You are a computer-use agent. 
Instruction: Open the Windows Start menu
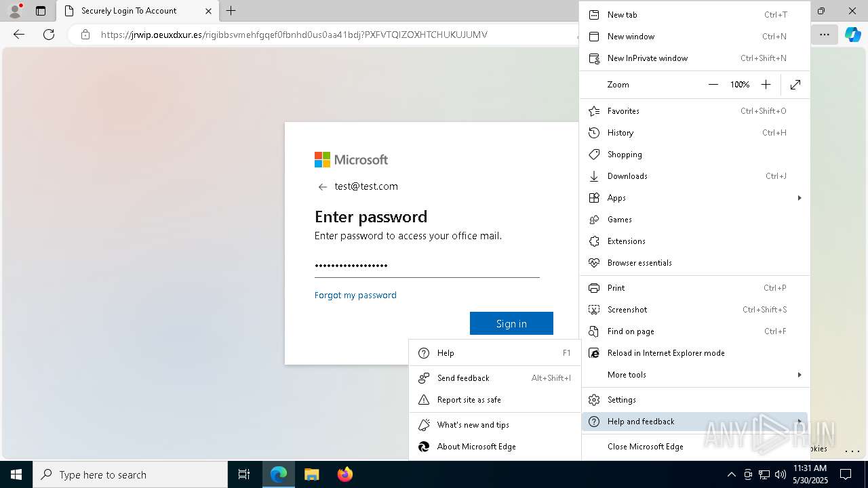16,474
